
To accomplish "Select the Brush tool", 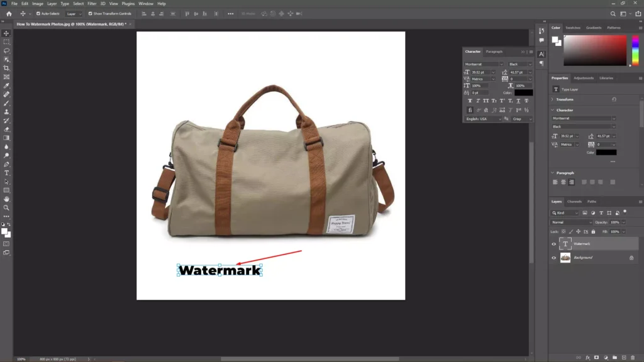I will tap(6, 103).
